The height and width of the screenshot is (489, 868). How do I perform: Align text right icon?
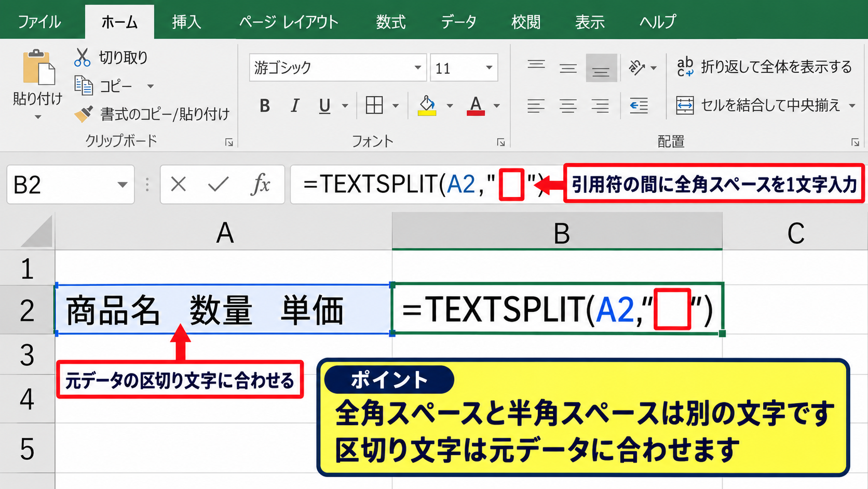click(x=601, y=106)
